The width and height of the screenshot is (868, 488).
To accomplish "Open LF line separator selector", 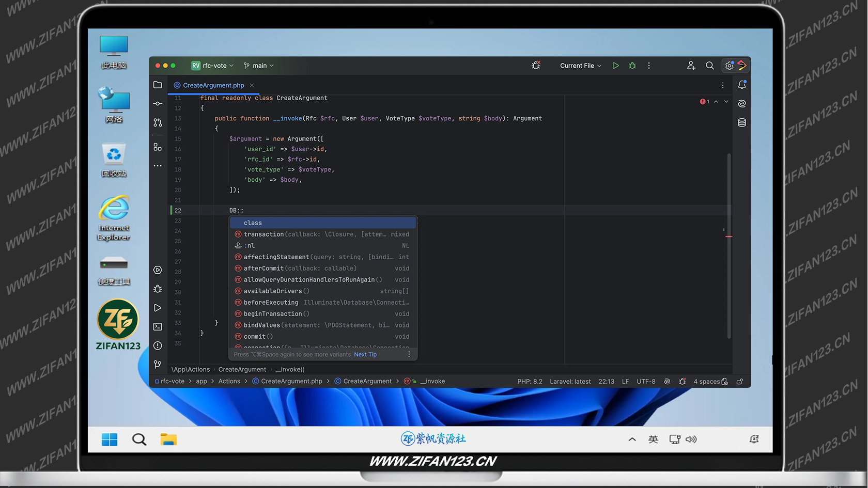I will [x=625, y=382].
